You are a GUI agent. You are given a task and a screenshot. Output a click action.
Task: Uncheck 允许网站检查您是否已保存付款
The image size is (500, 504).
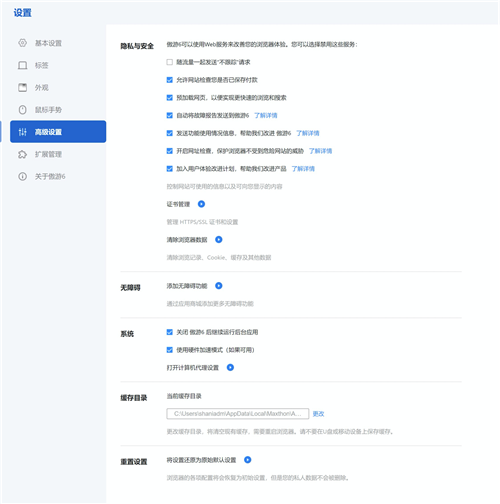coord(170,80)
